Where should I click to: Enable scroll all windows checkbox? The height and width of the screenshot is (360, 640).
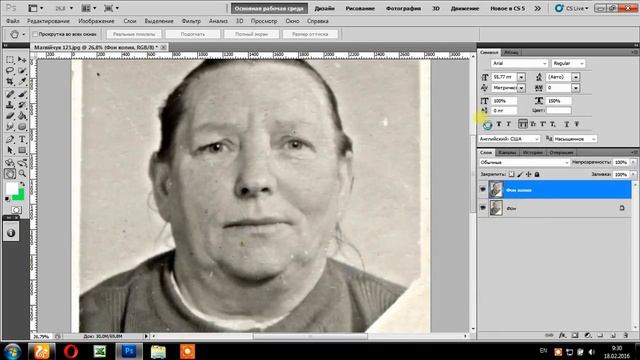point(35,34)
